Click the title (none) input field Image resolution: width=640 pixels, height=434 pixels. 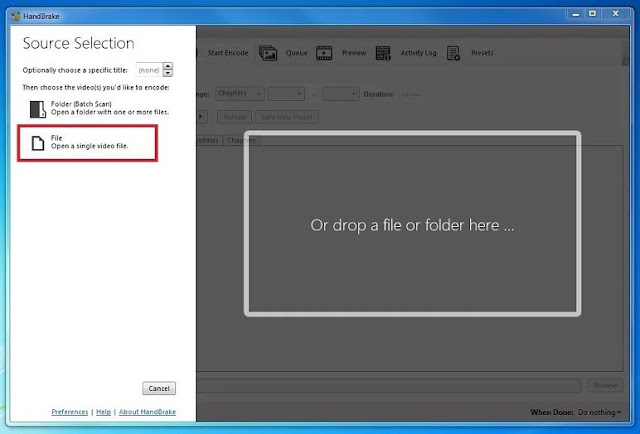coord(149,70)
